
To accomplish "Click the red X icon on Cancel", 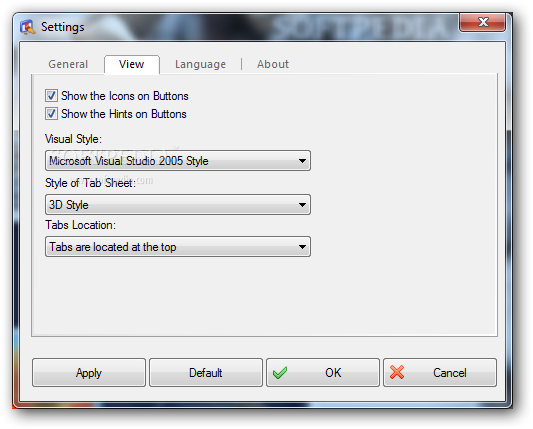I will pos(397,372).
